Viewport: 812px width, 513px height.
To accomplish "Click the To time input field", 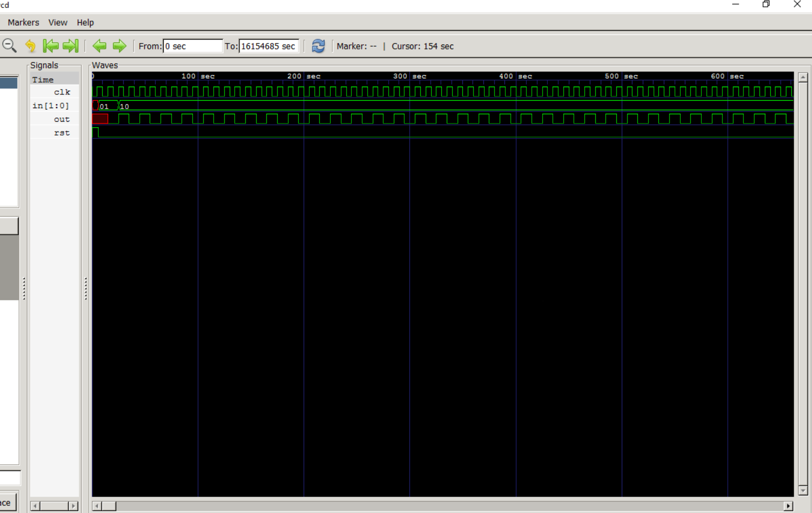I will pyautogui.click(x=268, y=46).
